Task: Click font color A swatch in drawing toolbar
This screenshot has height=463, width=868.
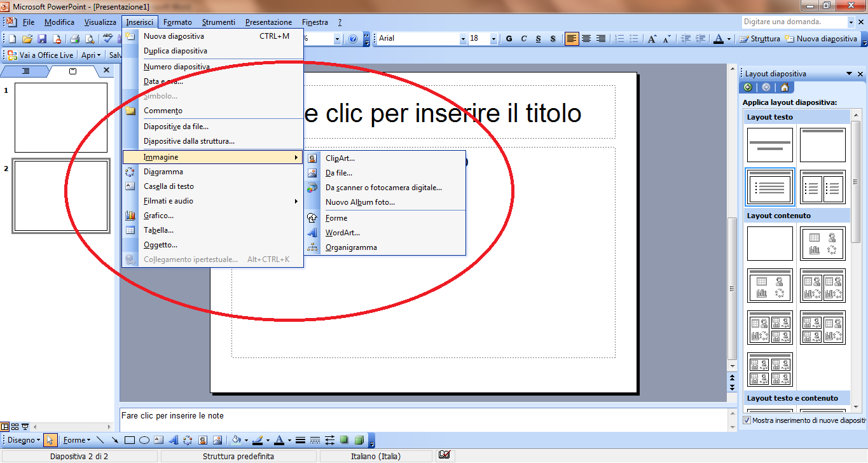Action: point(279,440)
